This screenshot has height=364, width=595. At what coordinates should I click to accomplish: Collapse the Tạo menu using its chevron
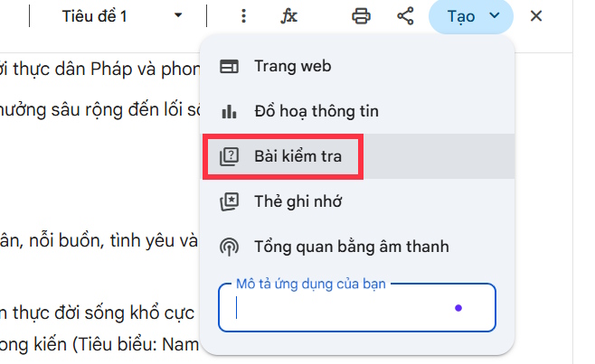click(x=494, y=16)
